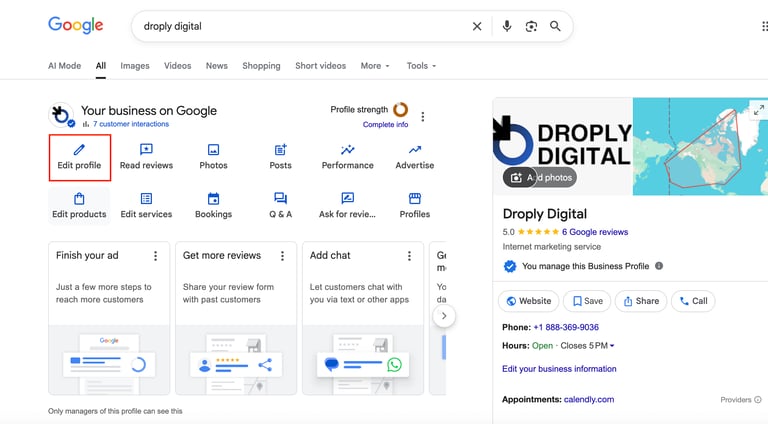
Task: Switch to Short videos tab
Action: coord(320,66)
